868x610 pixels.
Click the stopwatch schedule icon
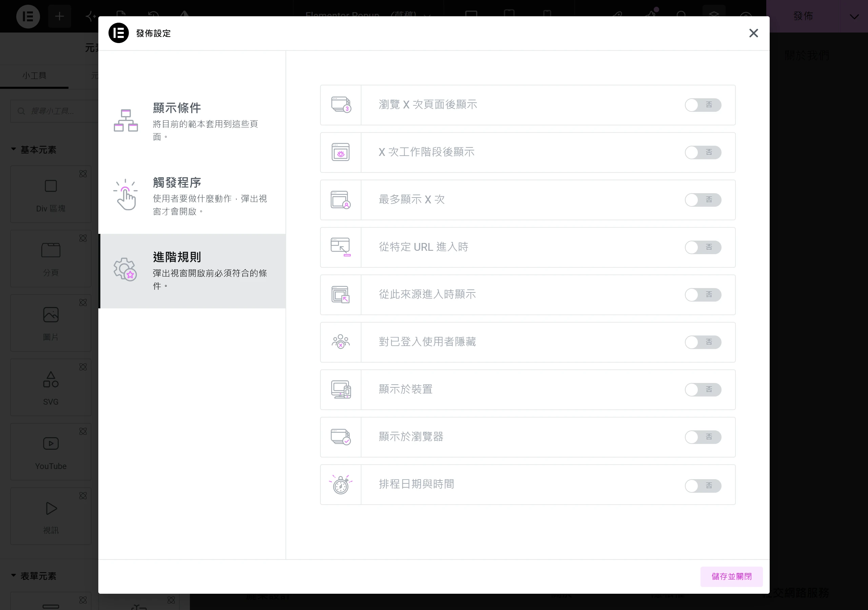point(341,485)
